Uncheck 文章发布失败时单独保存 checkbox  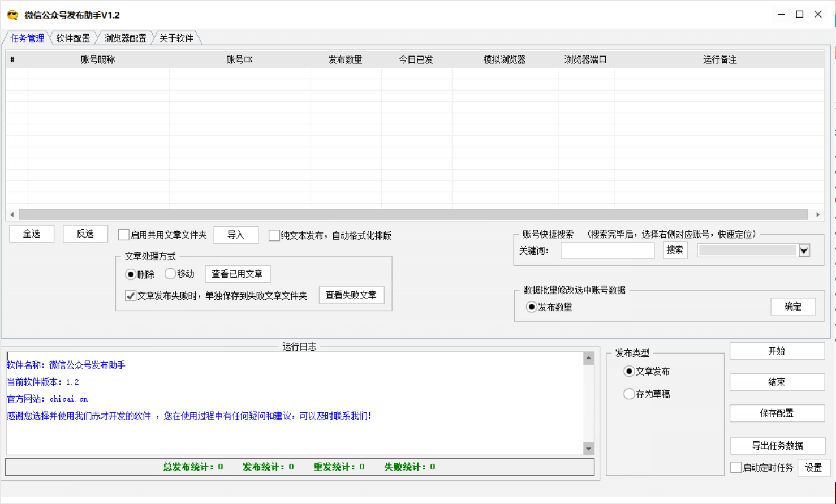click(131, 295)
